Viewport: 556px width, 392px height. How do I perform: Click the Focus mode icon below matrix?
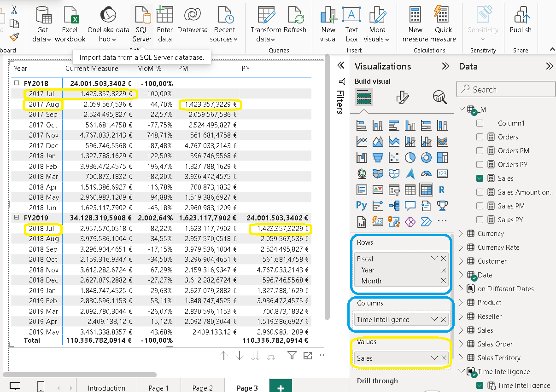point(308,355)
